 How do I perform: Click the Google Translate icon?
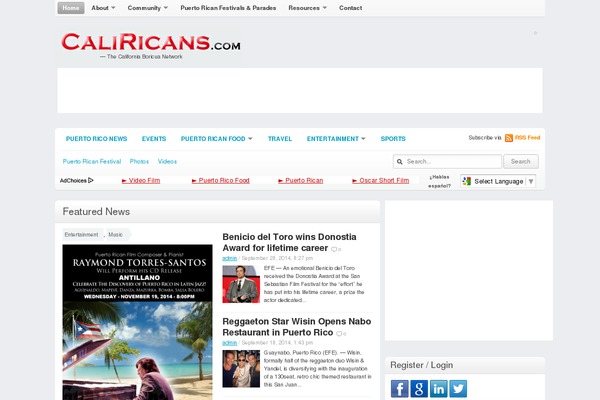[466, 181]
